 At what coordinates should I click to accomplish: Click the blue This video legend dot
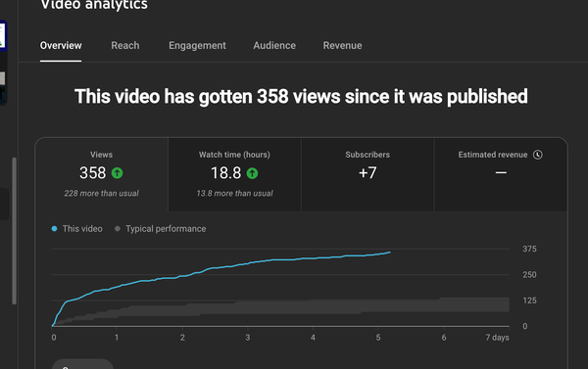54,228
